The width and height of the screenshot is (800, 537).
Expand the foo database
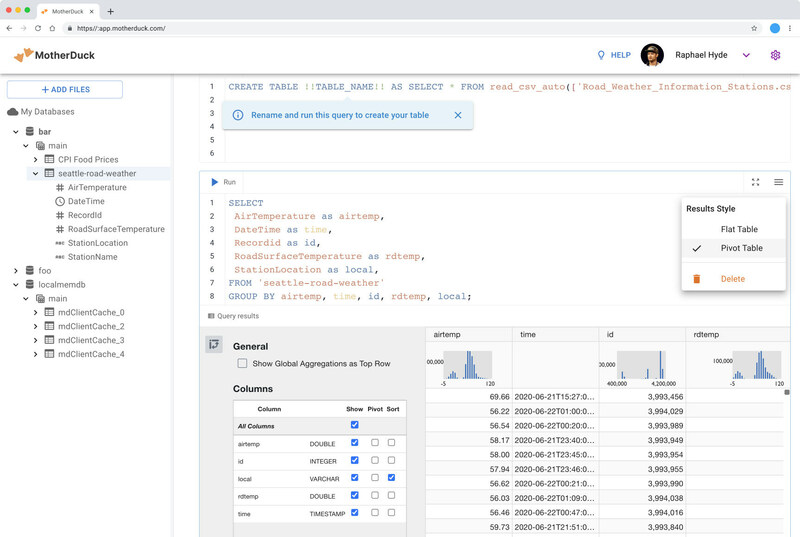pos(16,271)
